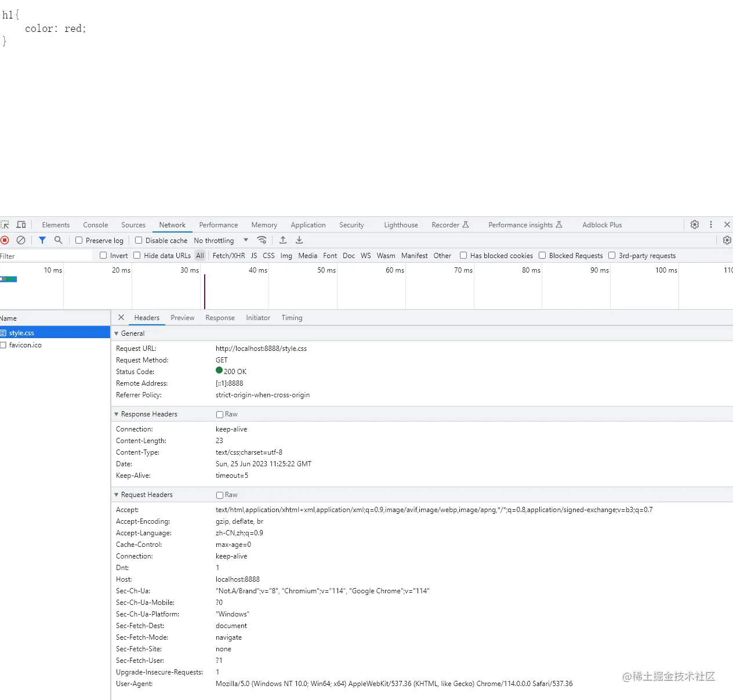The width and height of the screenshot is (733, 700).
Task: Check Hide data URLs checkbox
Action: (137, 255)
